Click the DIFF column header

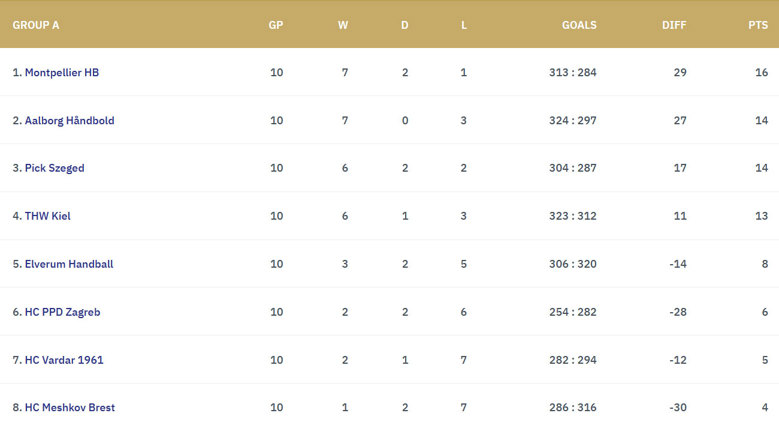tap(674, 25)
